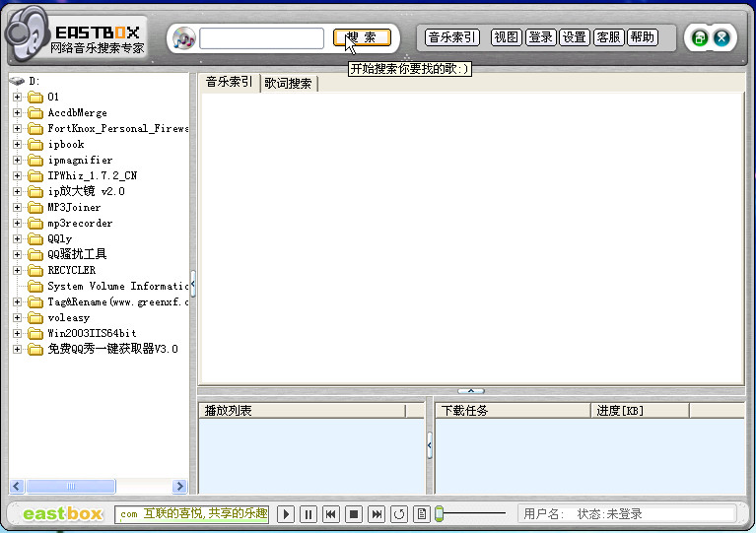756x533 pixels.
Task: Expand the Win2003IIS64bit folder node
Action: point(18,333)
